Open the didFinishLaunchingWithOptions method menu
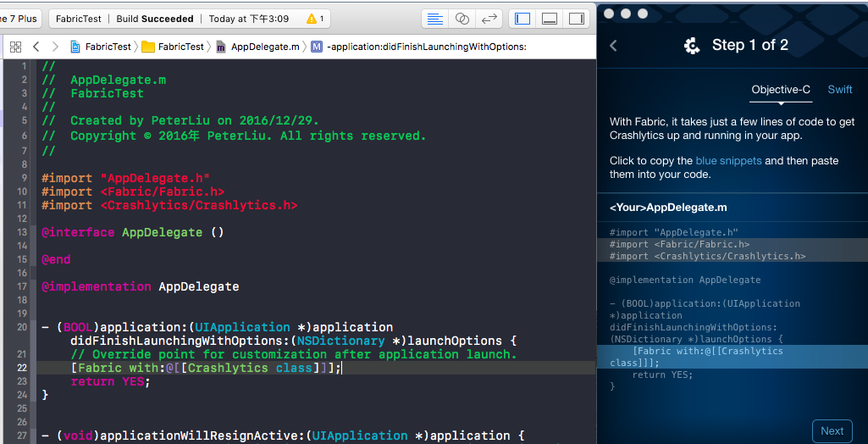This screenshot has height=444, width=868. click(x=418, y=47)
